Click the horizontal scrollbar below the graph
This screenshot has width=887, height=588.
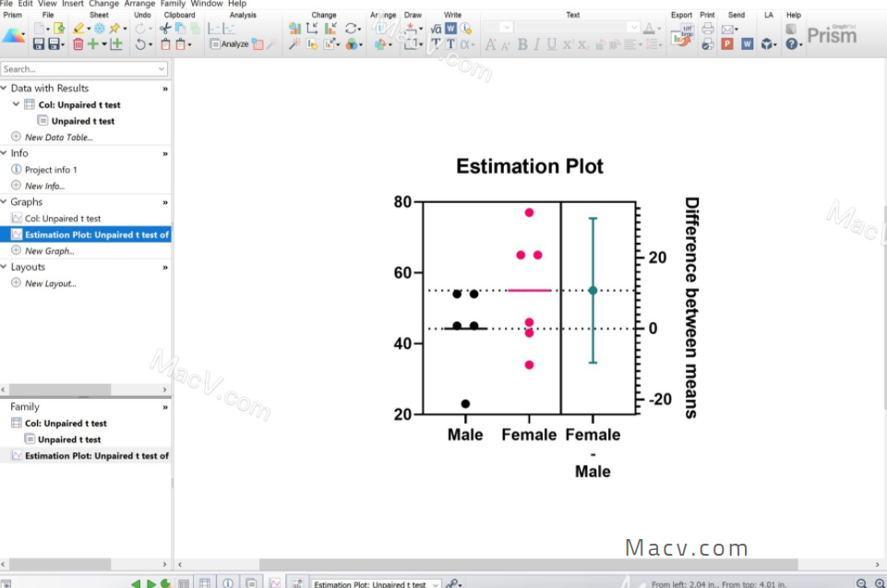(528, 564)
